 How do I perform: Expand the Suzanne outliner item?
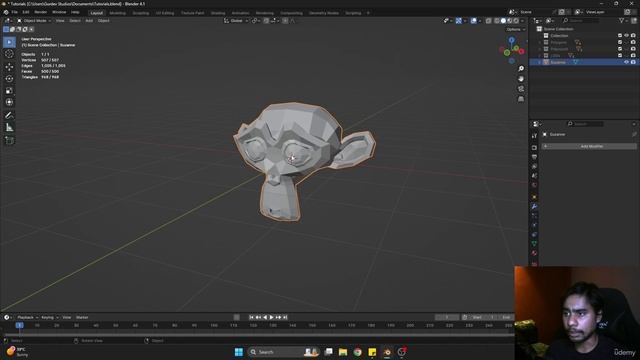tap(540, 62)
